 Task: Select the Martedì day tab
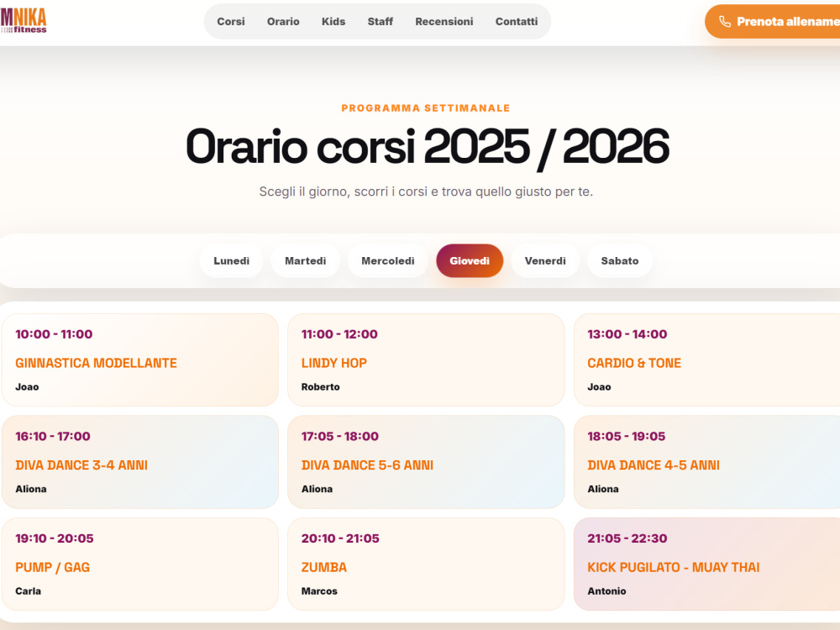[x=306, y=261]
